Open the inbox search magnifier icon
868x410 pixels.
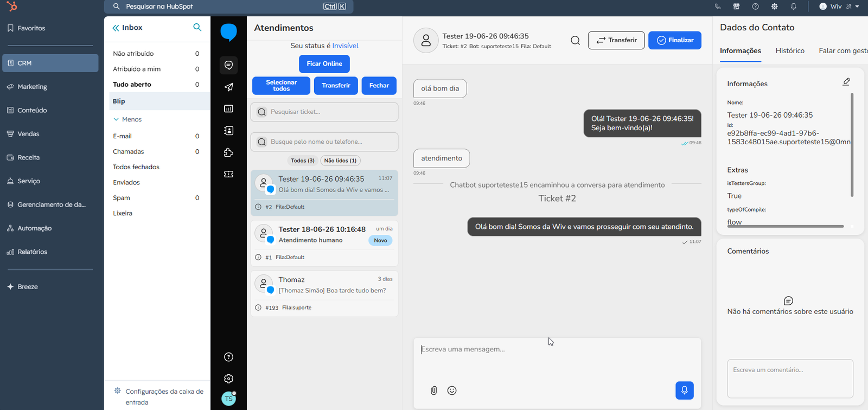click(197, 27)
